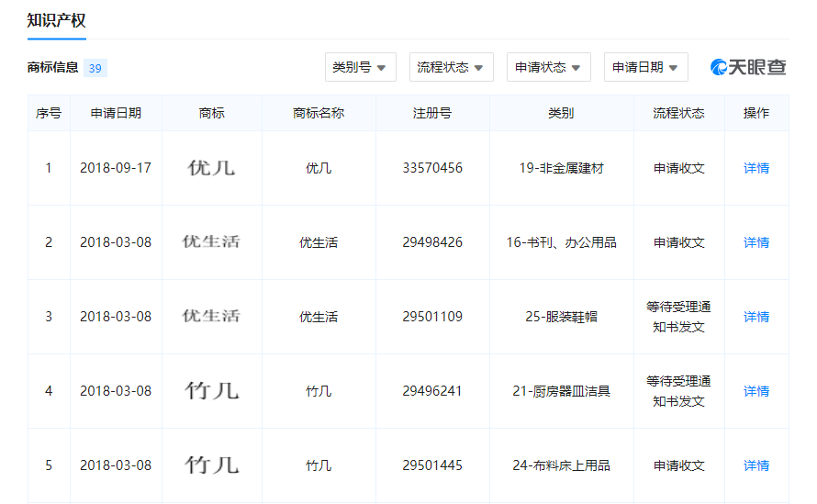Click the 竹几 trademark image in row 5
Screen dimensions: 817x504
[x=211, y=465]
